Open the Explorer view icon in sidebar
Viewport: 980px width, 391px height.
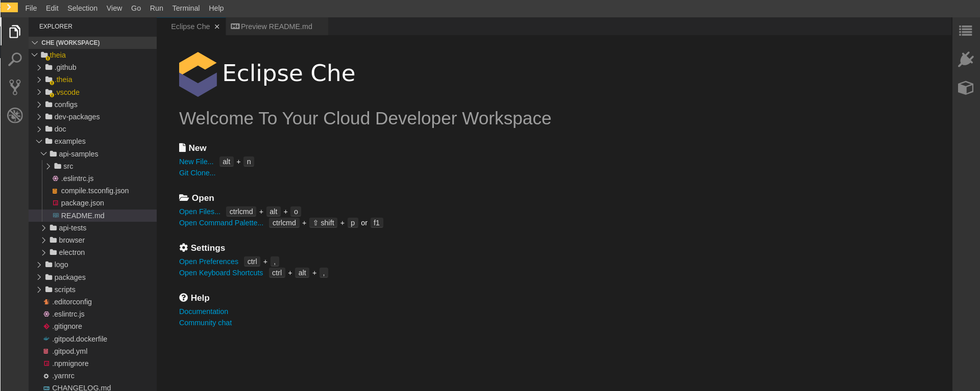(15, 32)
